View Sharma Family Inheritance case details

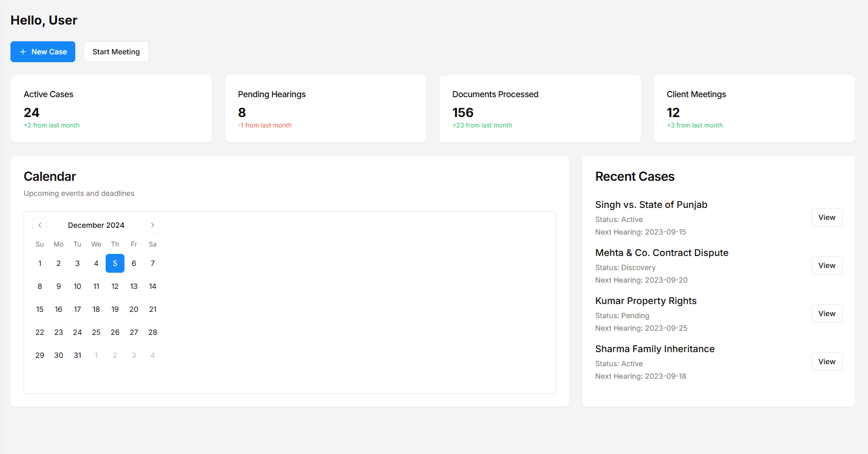826,362
